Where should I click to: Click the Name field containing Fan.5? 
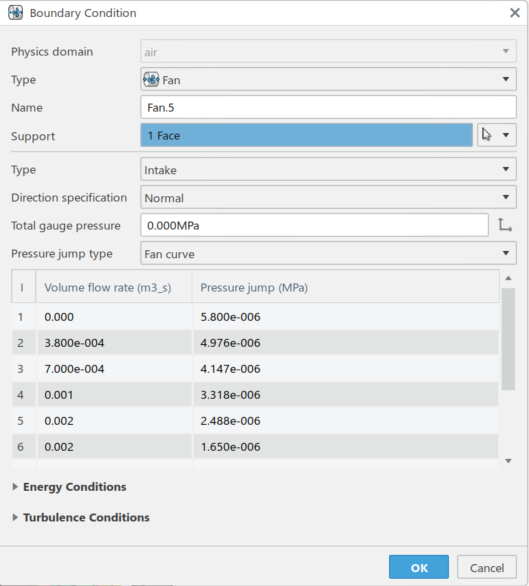click(328, 107)
